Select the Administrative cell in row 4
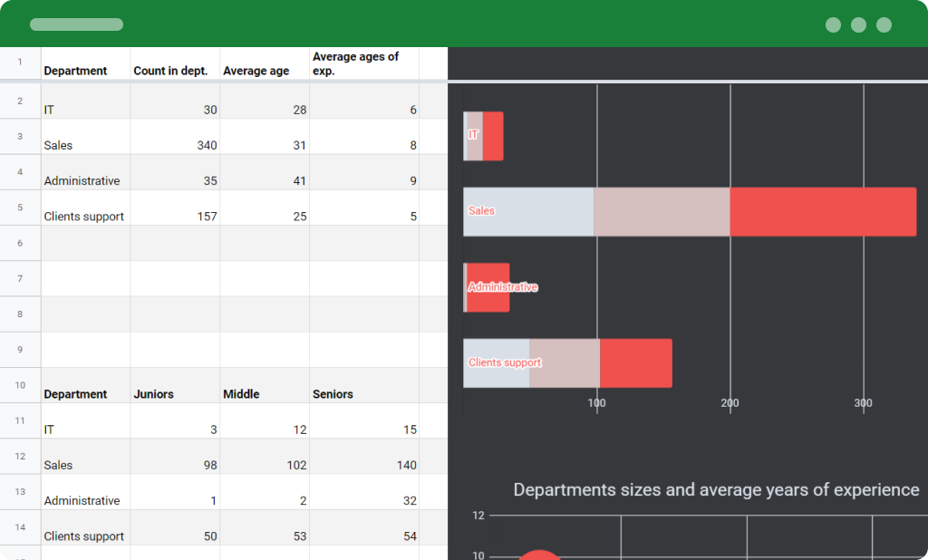Image resolution: width=928 pixels, height=560 pixels. (86, 172)
